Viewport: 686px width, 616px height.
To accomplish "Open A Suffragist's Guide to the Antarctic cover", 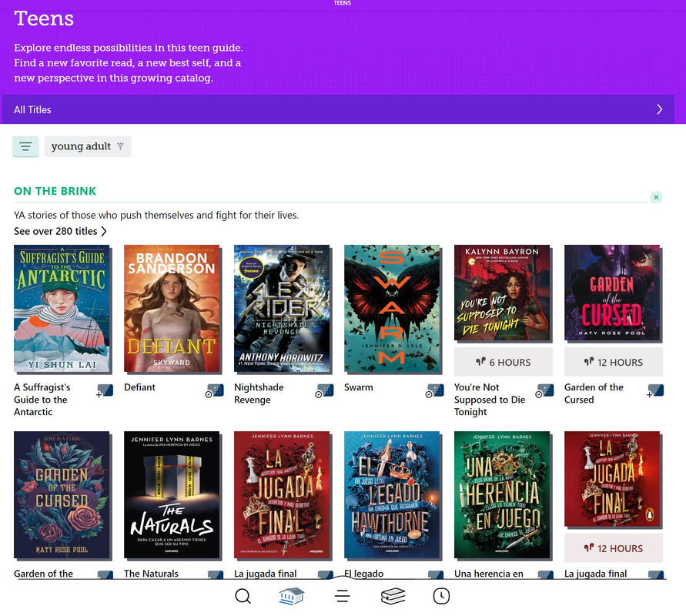I will click(x=62, y=309).
